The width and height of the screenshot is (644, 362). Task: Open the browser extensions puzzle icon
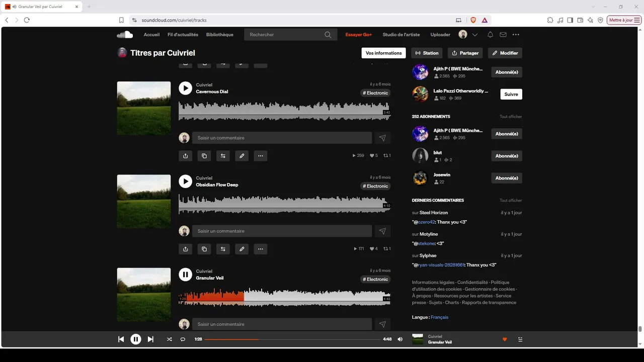point(550,20)
